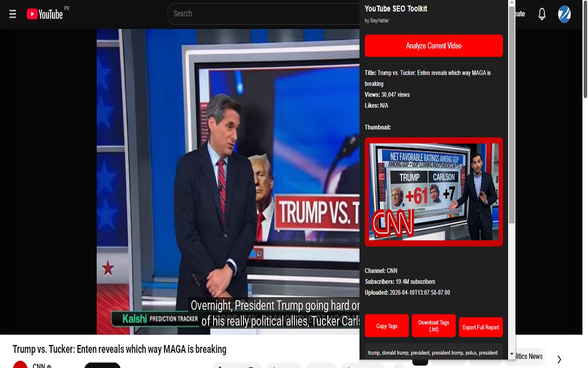Export the full SEO report
Screen dimensions: 588x368
[481, 327]
